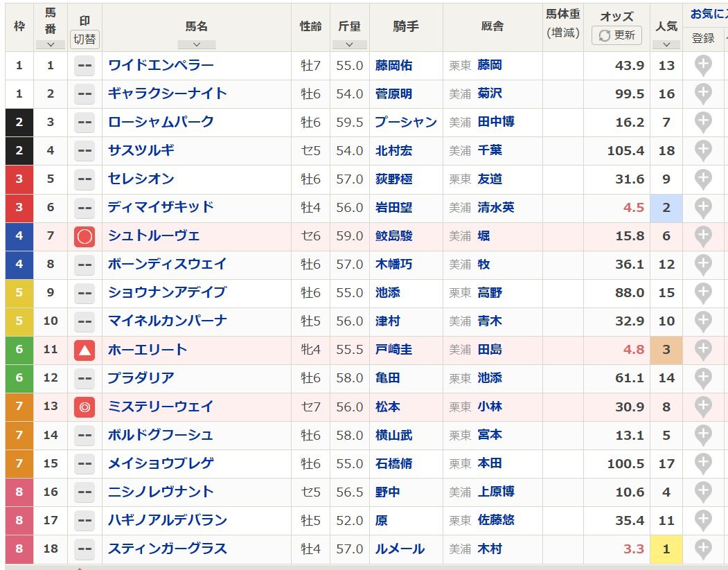Toggle mark box for プラダリア

point(85,378)
